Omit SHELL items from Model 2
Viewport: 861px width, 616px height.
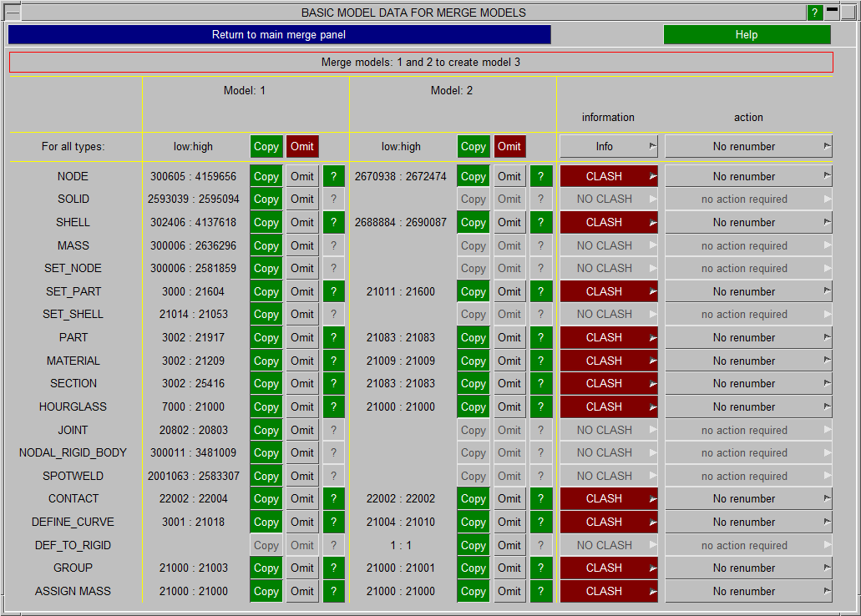(509, 222)
